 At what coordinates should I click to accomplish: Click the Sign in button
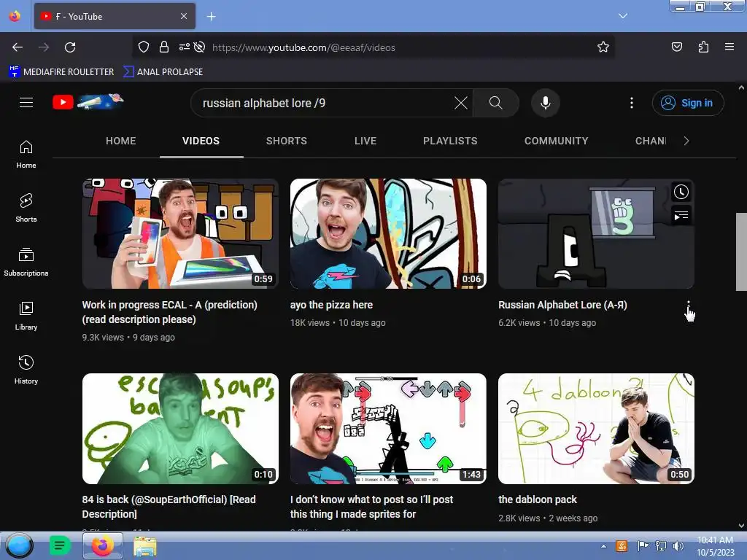point(687,103)
